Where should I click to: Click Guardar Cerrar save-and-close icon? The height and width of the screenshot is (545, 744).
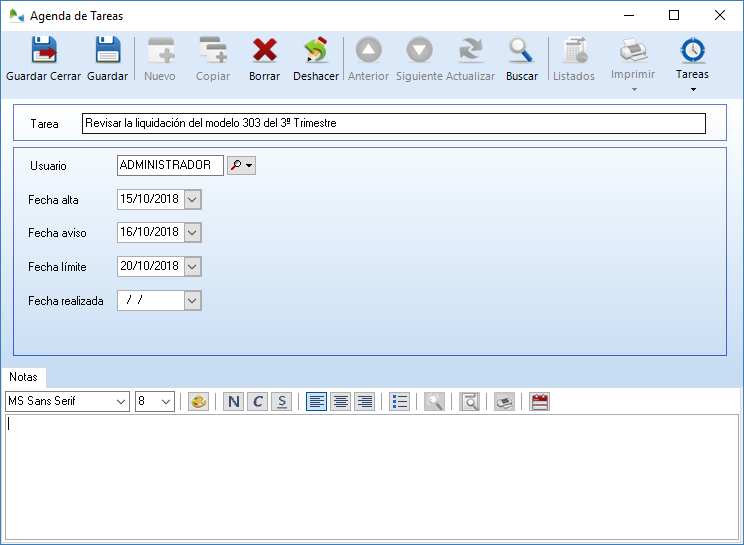coord(44,50)
